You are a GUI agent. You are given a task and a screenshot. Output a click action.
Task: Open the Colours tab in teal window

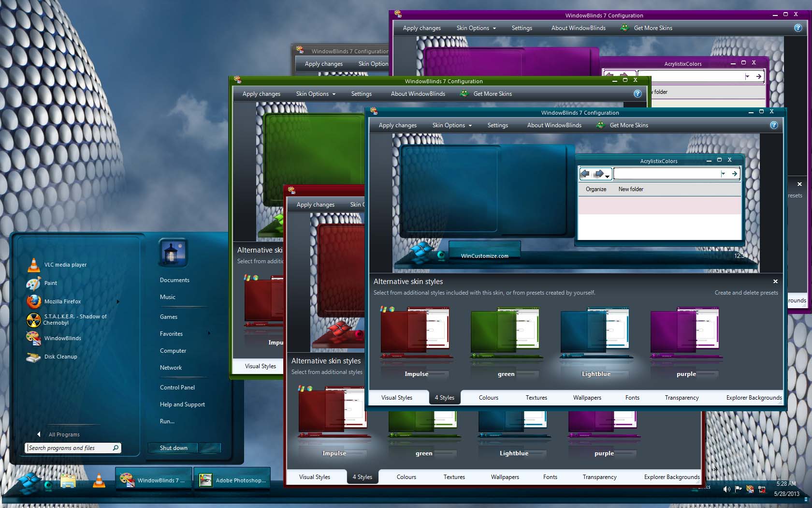pos(489,398)
